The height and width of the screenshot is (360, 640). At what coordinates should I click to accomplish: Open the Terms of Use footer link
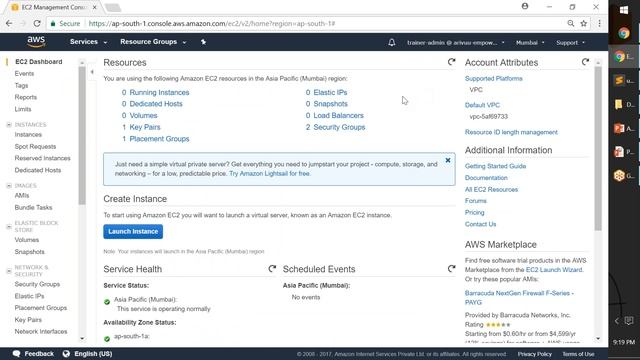point(578,354)
